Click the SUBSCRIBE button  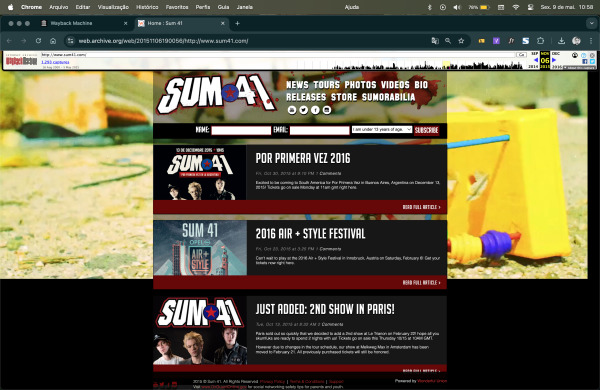click(426, 131)
